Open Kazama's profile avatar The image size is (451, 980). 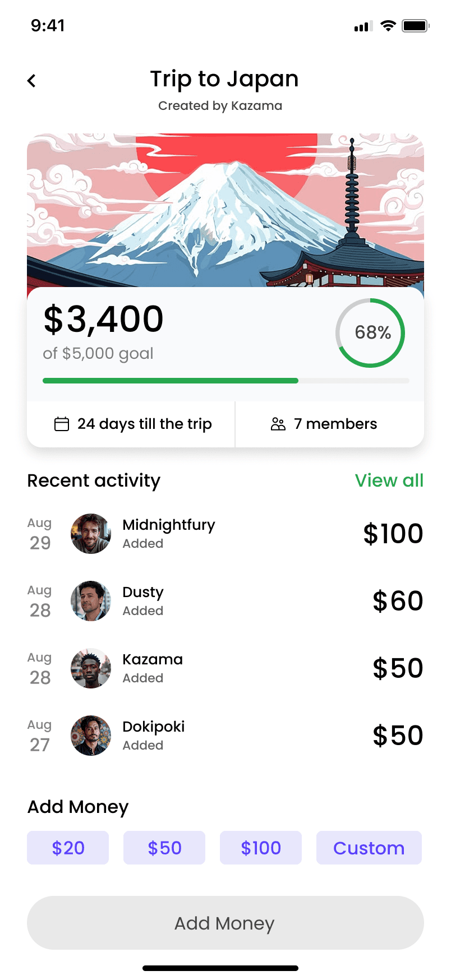point(91,668)
